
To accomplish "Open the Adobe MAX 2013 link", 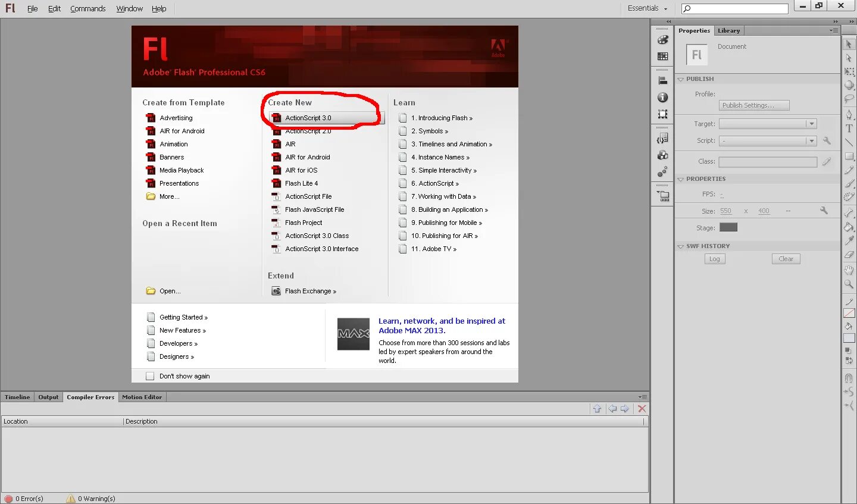I will 442,325.
